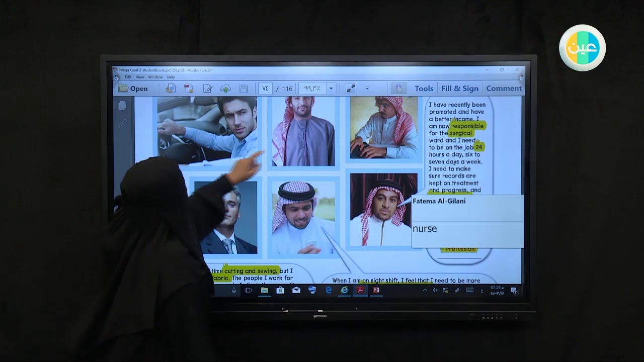Open the Edit menu
This screenshot has height=362, width=644.
[128, 77]
